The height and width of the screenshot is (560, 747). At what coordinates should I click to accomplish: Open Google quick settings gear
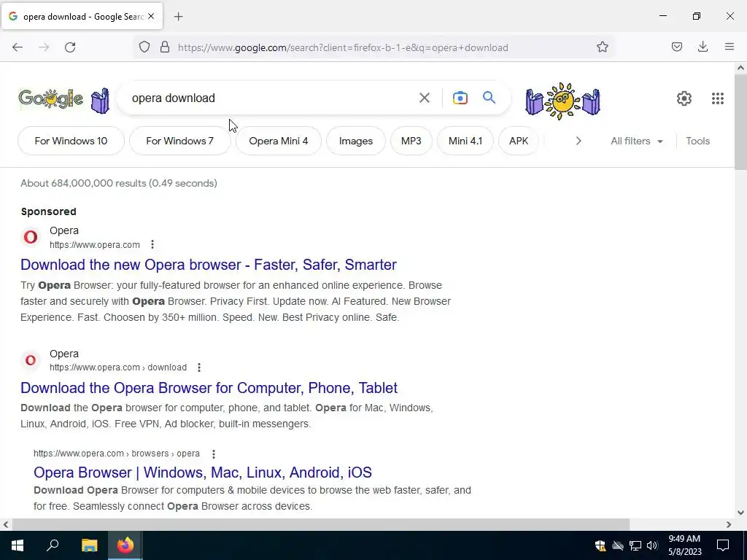684,98
